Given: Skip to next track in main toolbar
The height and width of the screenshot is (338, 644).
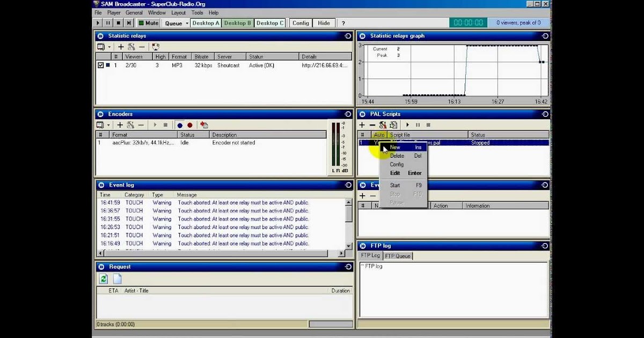Looking at the screenshot, I should tap(129, 23).
